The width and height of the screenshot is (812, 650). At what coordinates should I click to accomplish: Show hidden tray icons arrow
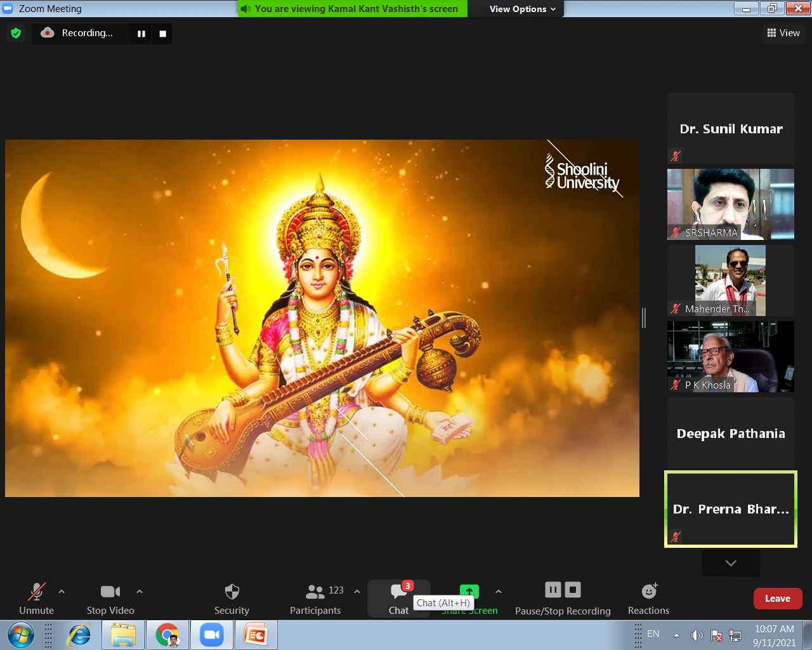click(676, 635)
